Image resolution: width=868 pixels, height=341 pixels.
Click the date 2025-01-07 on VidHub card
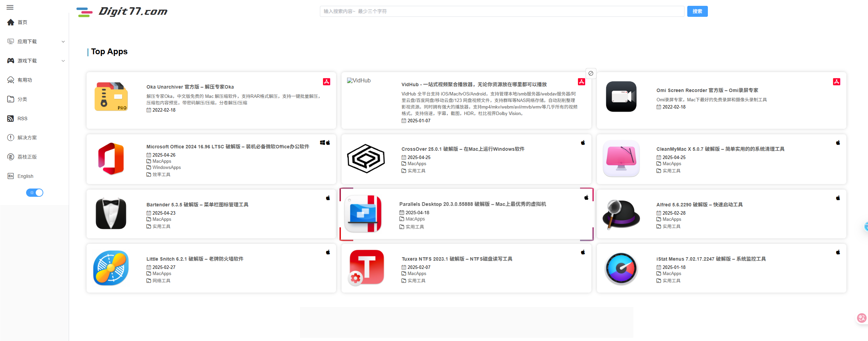tap(419, 121)
